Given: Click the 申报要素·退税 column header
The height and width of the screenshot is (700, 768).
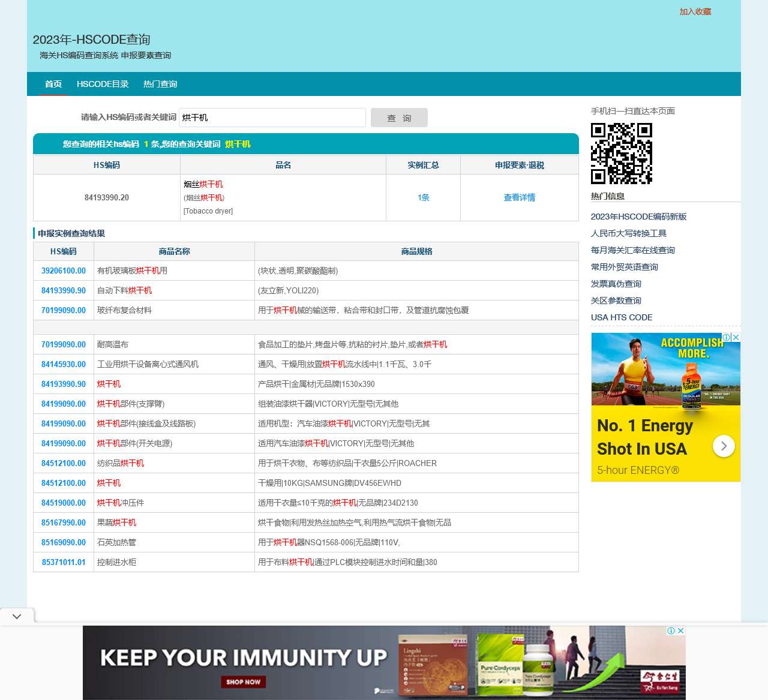Looking at the screenshot, I should click(520, 165).
